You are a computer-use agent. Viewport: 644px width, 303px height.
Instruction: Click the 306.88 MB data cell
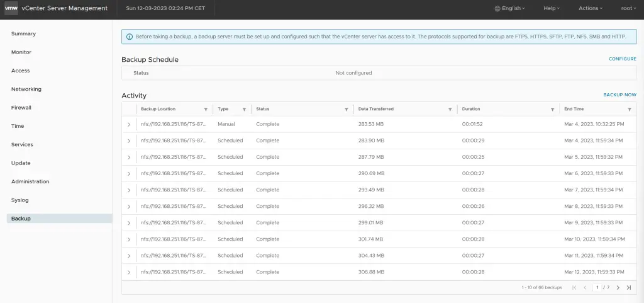pos(371,272)
